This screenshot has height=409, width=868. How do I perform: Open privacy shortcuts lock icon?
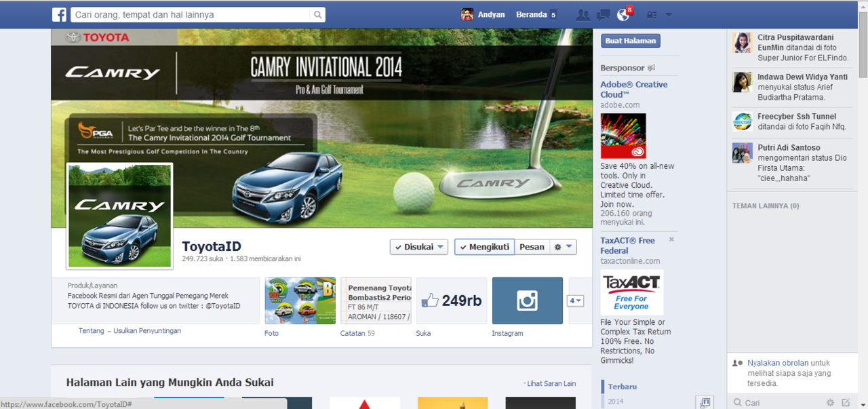click(x=652, y=15)
